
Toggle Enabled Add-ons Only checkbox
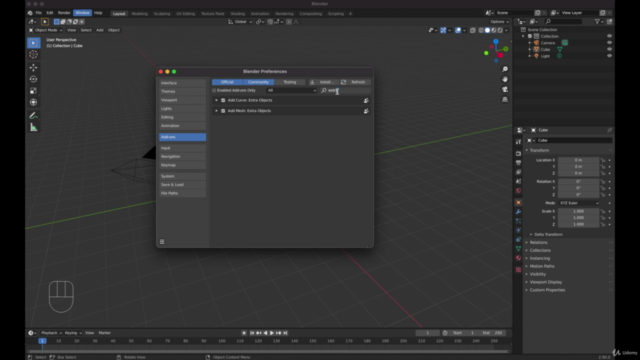click(214, 90)
